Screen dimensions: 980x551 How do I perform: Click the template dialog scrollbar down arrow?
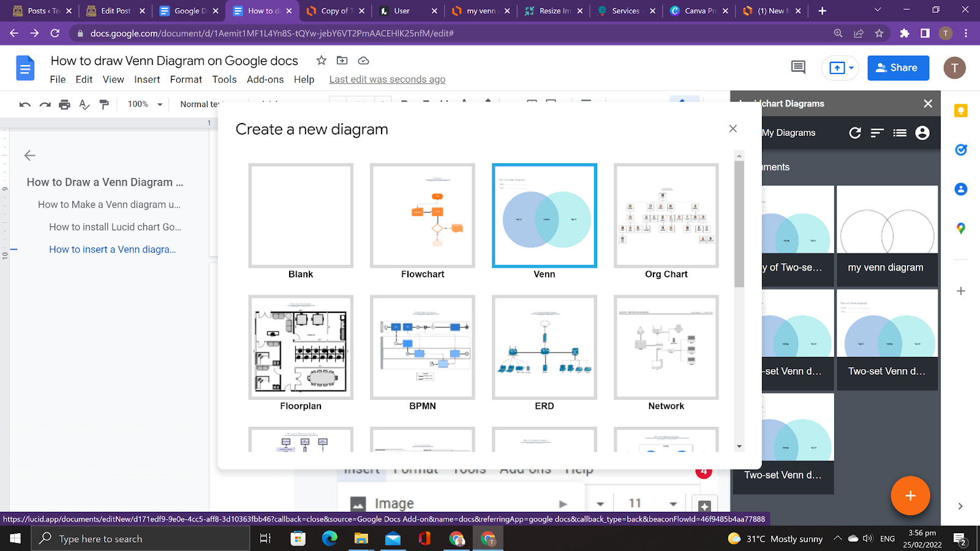739,446
